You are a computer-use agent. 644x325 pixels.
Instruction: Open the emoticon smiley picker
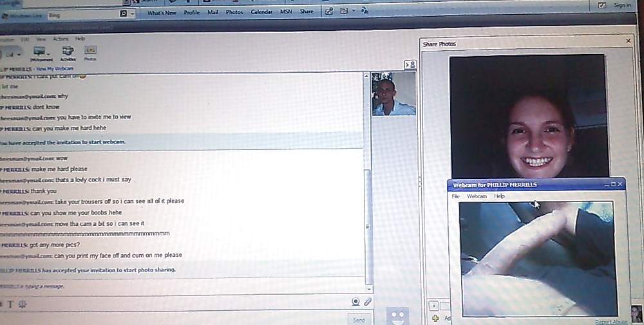21,303
